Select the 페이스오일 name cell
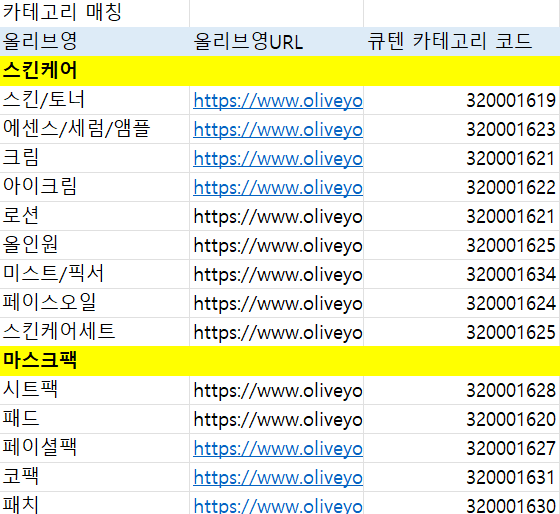Viewport: 560px width, 514px height. point(95,303)
